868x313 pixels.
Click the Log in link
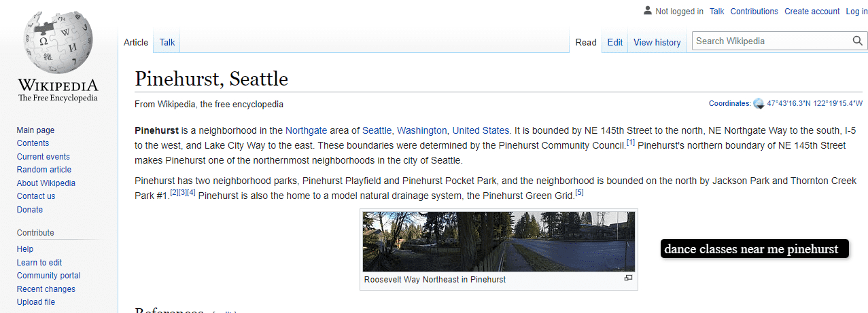[856, 12]
